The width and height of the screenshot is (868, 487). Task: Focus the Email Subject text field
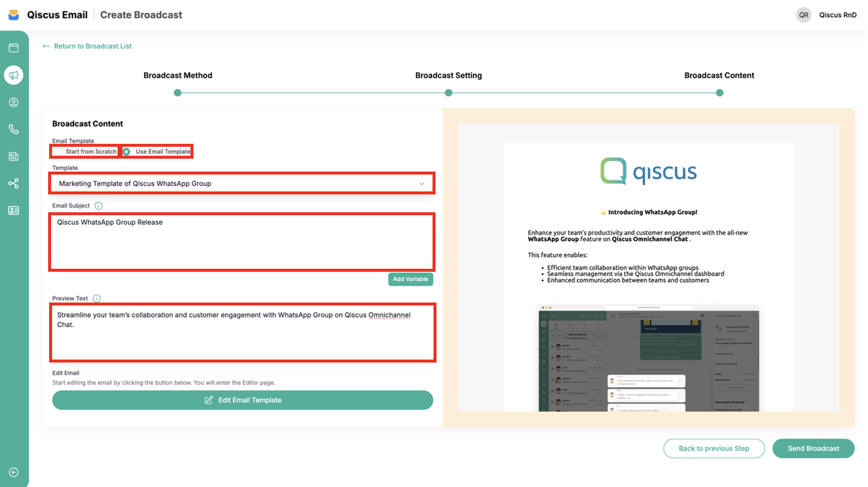coord(242,242)
